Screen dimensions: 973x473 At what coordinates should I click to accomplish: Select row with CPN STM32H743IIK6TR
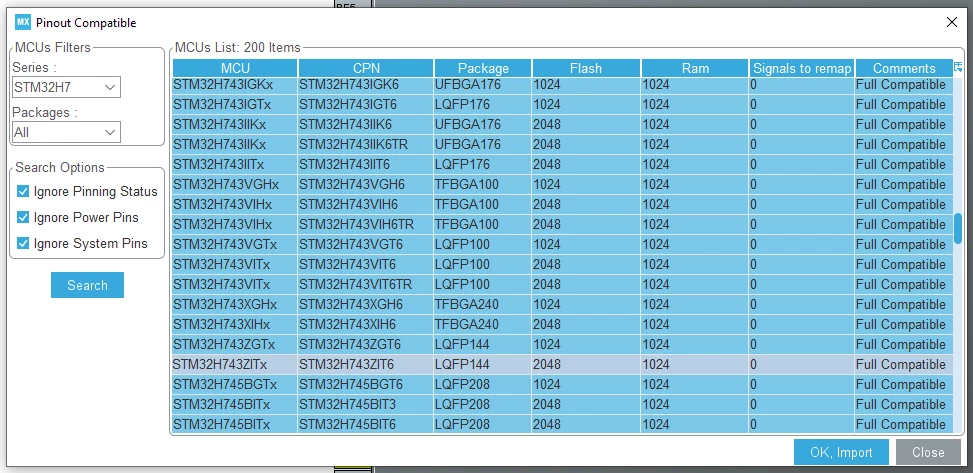click(x=562, y=144)
